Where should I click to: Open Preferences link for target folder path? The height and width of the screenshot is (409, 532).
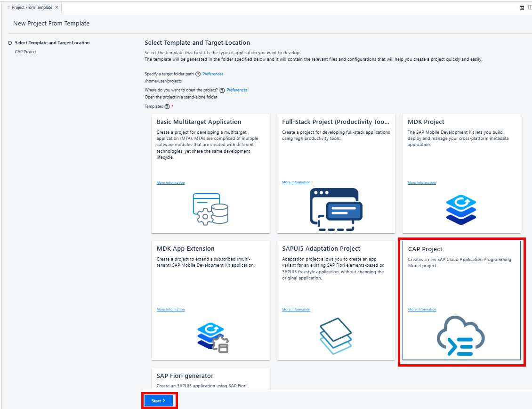(213, 74)
